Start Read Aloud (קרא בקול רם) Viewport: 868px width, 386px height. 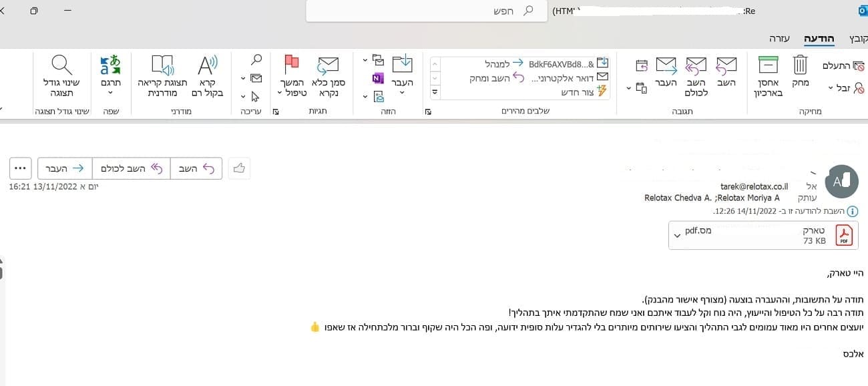pos(207,65)
